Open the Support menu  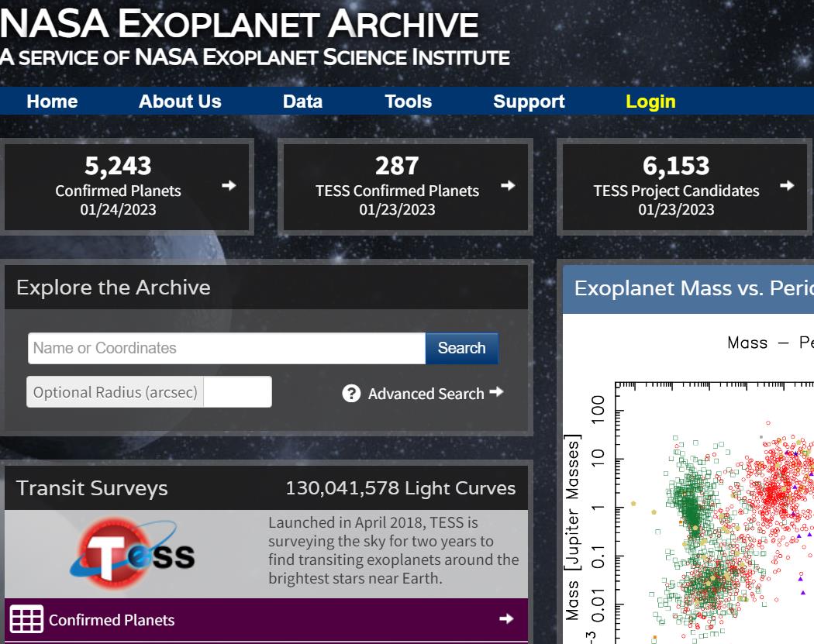point(529,102)
